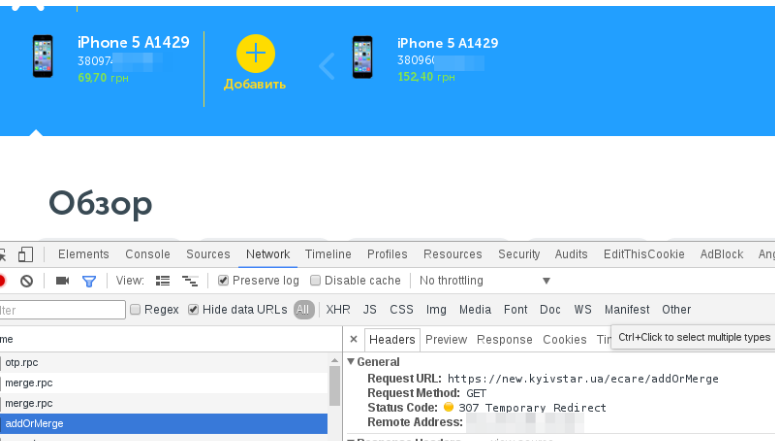Select the iPhone 5 image for number 38096
Image resolution: width=775 pixels, height=441 pixels.
pyautogui.click(x=362, y=57)
